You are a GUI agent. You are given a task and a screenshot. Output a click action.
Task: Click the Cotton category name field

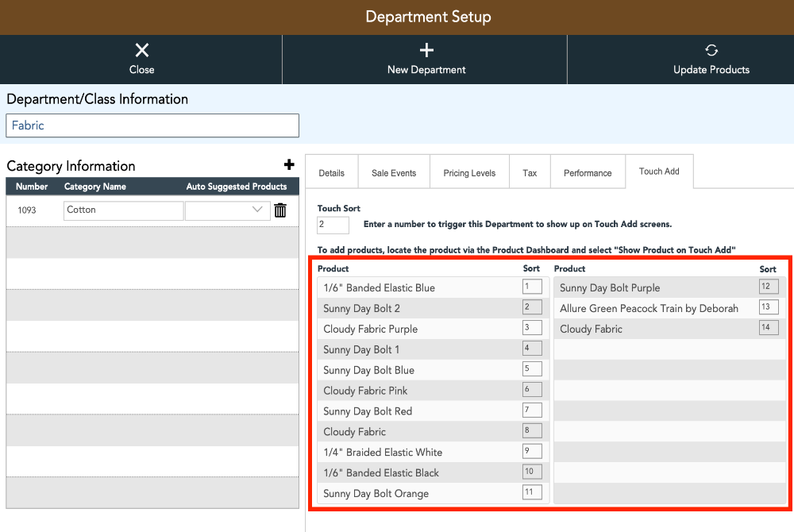124,210
